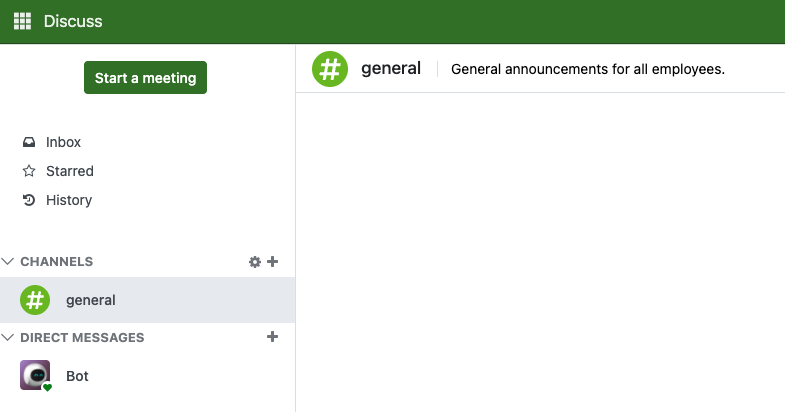Screen dimensions: 785x412
Task: Select the general channel name in sidebar
Action: click(x=91, y=299)
